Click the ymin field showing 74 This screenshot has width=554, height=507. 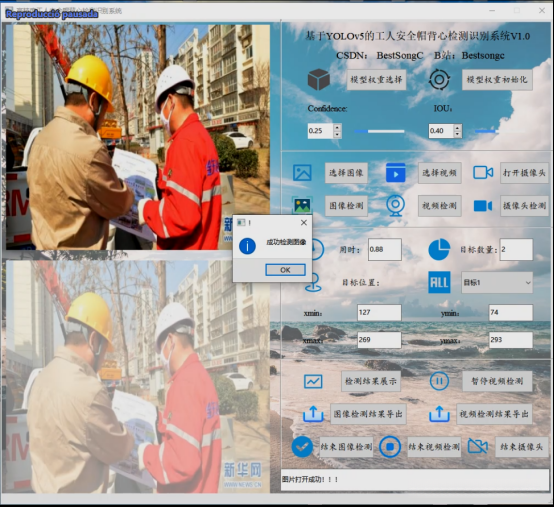(511, 312)
